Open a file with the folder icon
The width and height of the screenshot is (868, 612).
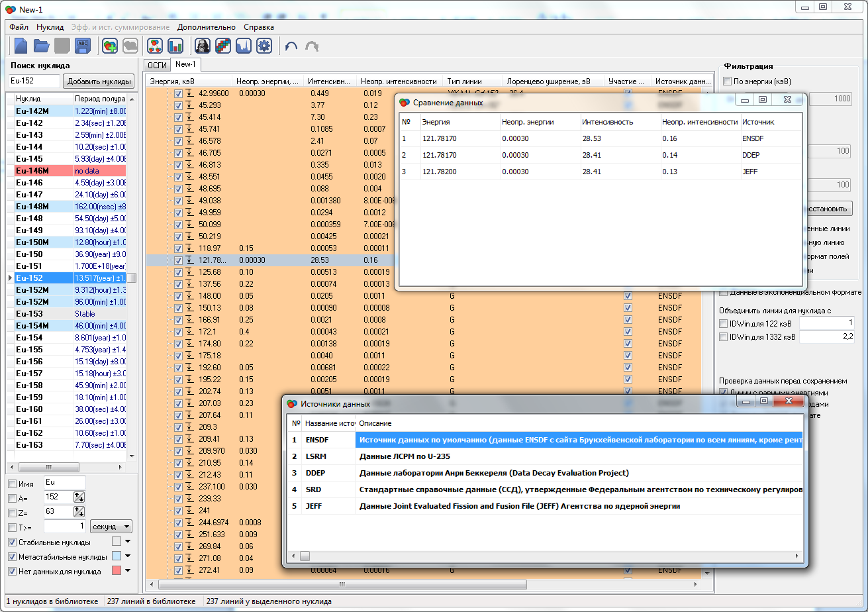tap(42, 46)
